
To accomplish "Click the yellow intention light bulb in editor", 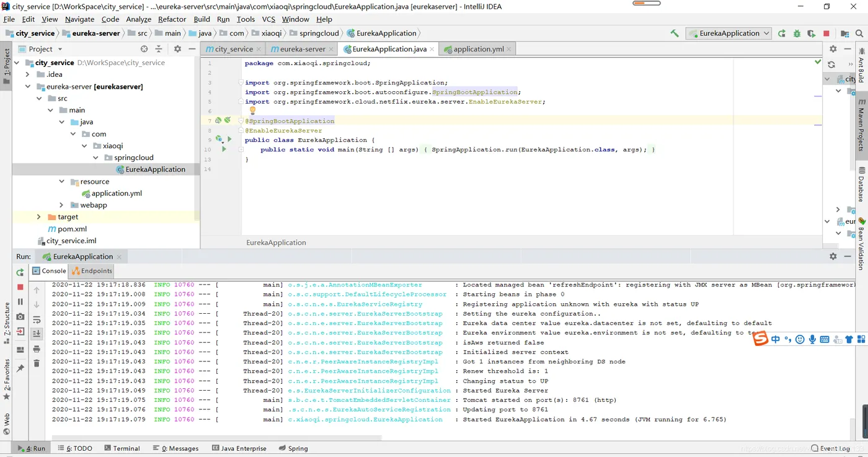I will pyautogui.click(x=252, y=110).
